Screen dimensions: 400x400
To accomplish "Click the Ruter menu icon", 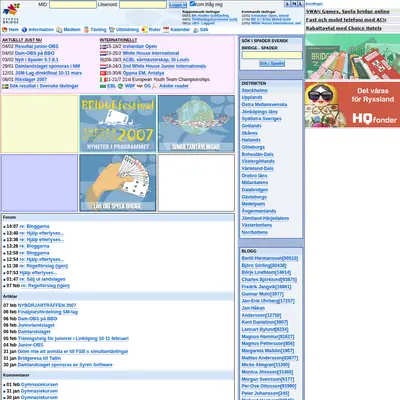I will coord(144,30).
